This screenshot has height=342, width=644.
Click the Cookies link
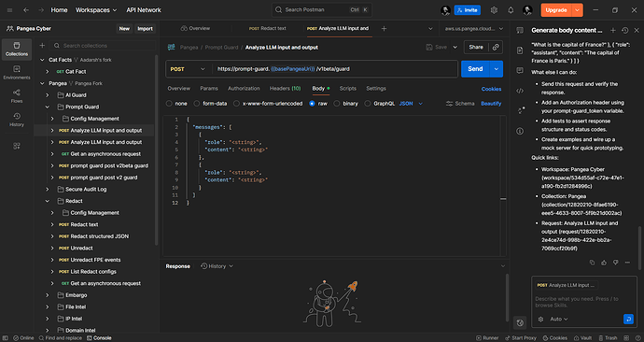[x=491, y=89]
